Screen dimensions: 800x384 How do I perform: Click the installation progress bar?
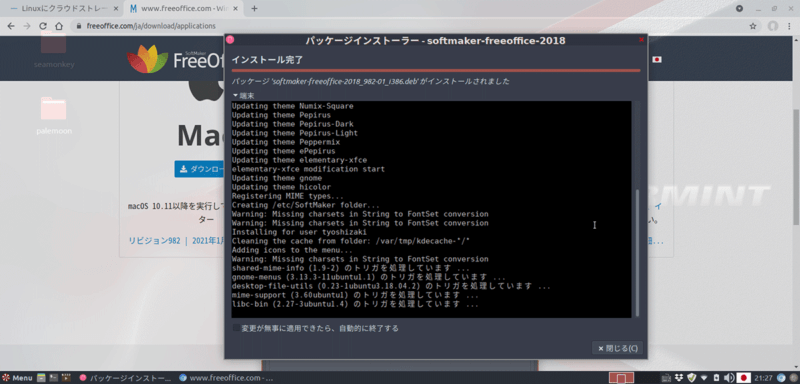[x=436, y=70]
